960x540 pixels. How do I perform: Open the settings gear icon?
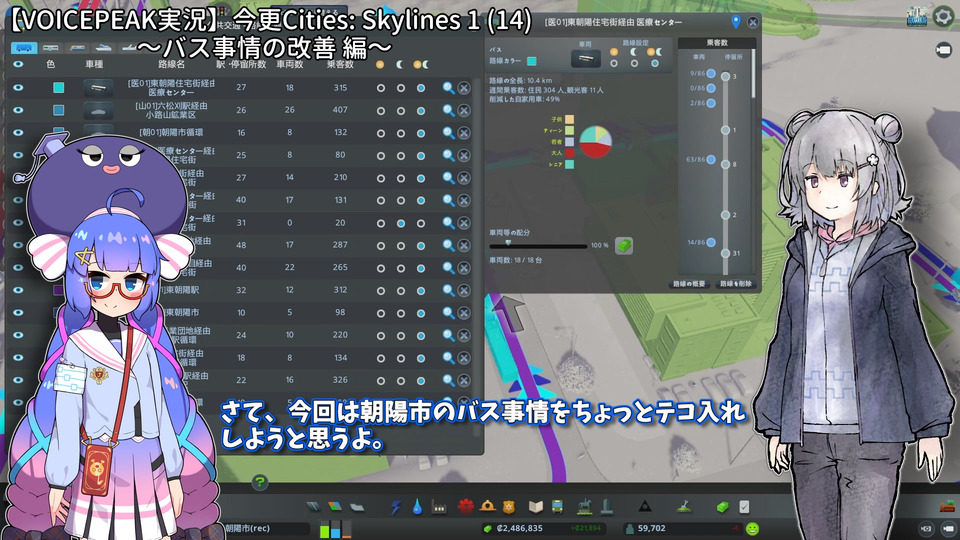(x=943, y=16)
